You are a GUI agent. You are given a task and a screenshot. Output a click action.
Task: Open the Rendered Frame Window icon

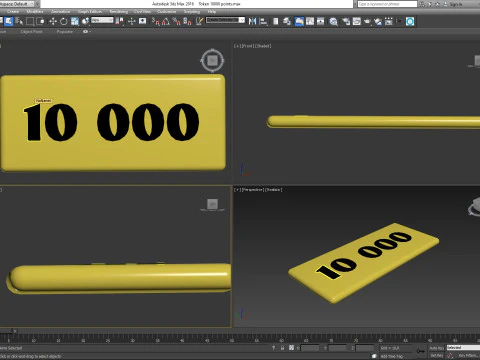coord(357,21)
